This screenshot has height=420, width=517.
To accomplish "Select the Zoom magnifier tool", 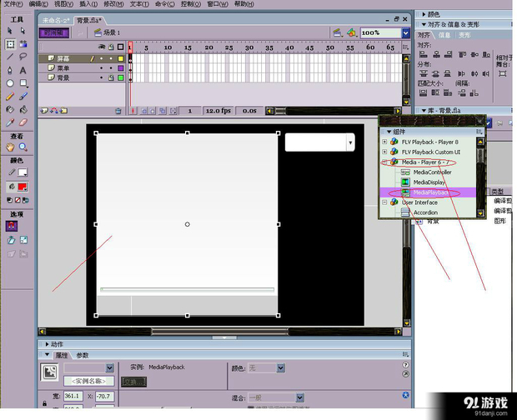I will pos(23,147).
